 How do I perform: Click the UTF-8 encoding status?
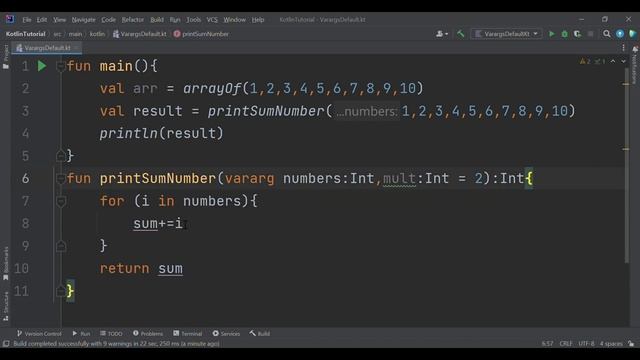(586, 344)
